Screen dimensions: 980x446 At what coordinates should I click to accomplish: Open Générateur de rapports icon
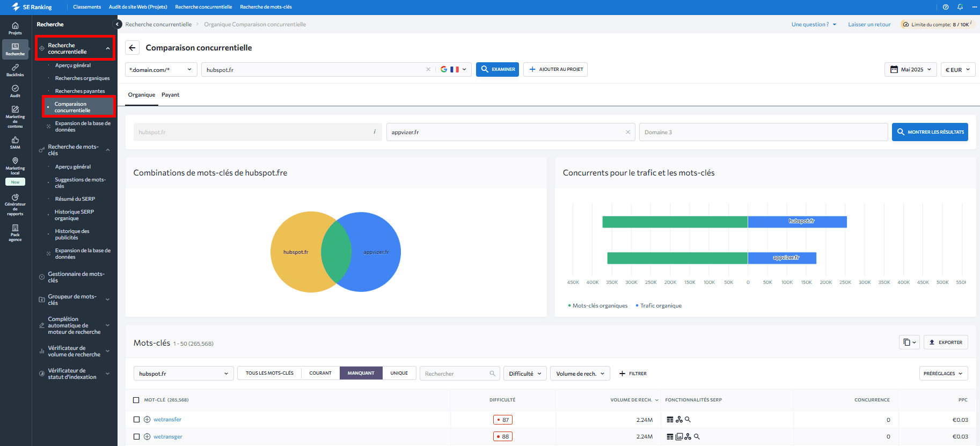click(15, 205)
